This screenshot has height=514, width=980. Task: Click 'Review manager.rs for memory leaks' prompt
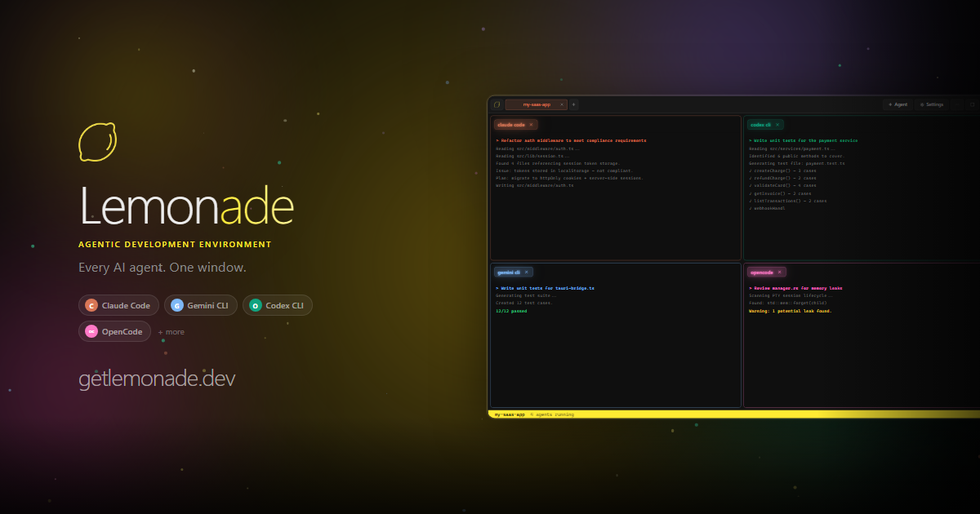click(795, 288)
